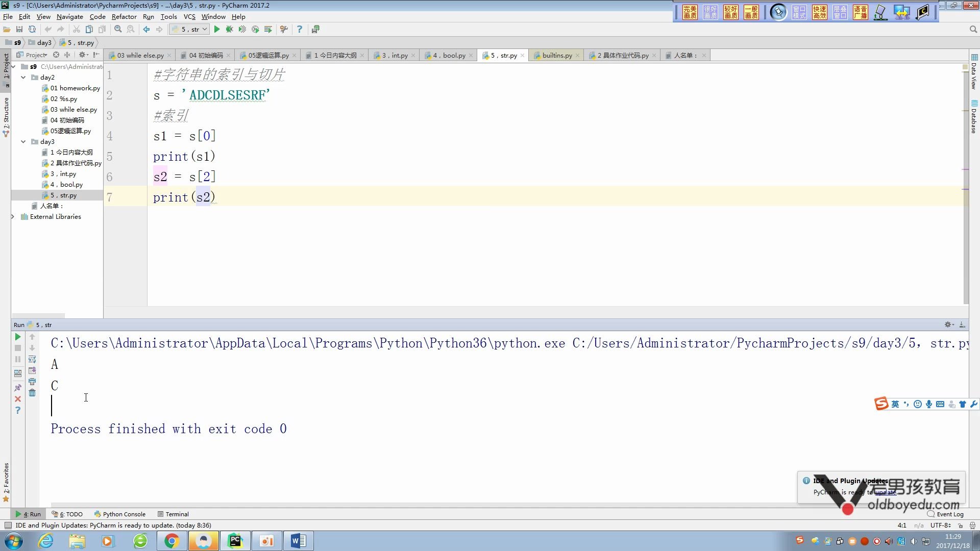Click the update link in notification
Screen dimensions: 980x551
tap(886, 492)
